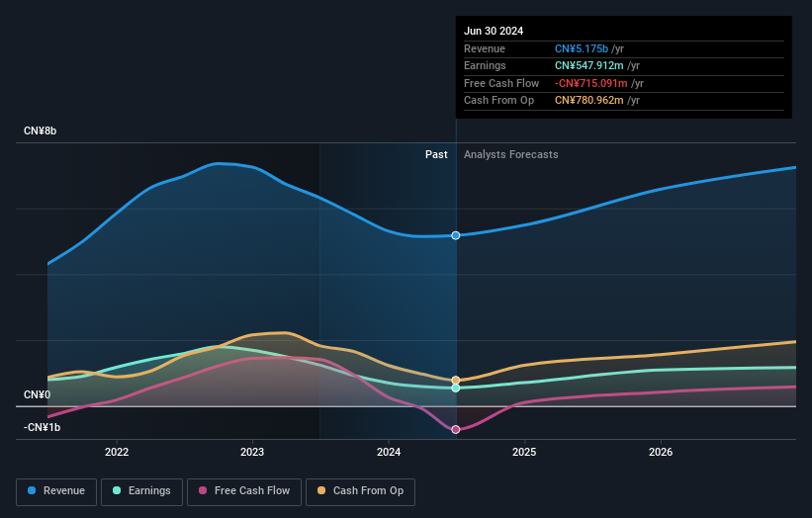This screenshot has width=812, height=518.
Task: Click the Free Cash Flow tooltip label
Action: (x=501, y=83)
